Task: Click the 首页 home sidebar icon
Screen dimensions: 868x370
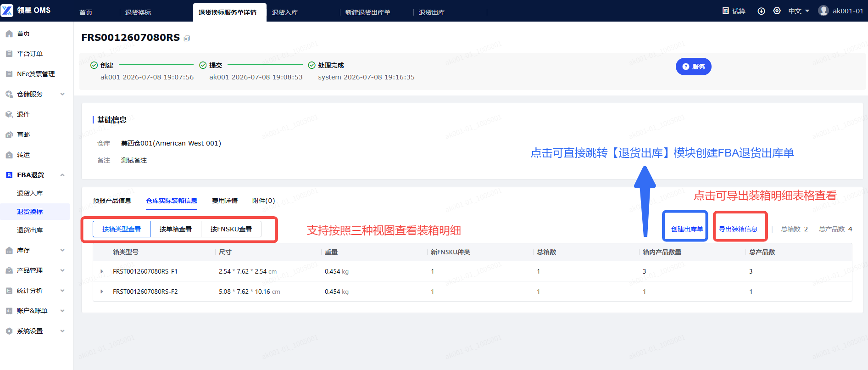Action: pyautogui.click(x=9, y=34)
